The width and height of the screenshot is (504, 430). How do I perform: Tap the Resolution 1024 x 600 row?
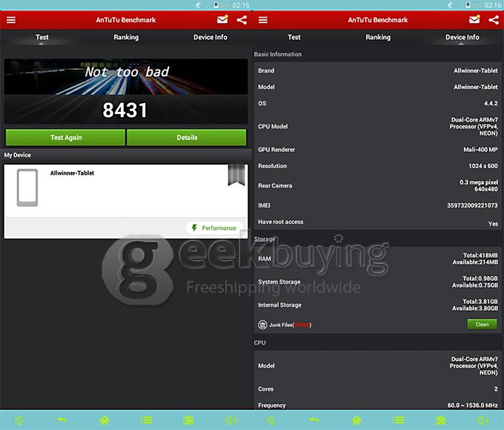378,166
